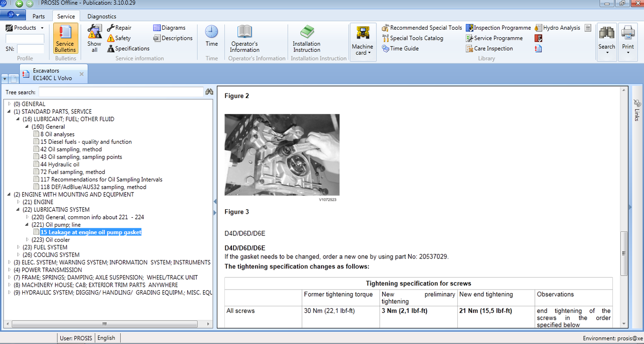This screenshot has height=344, width=644.
Task: Open the tab list dropdown arrow
Action: coord(5,79)
